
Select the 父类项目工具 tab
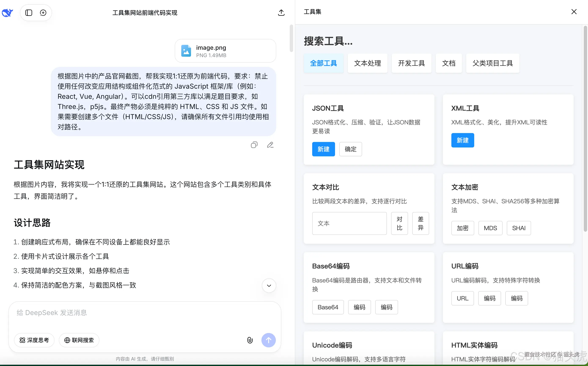pyautogui.click(x=492, y=63)
